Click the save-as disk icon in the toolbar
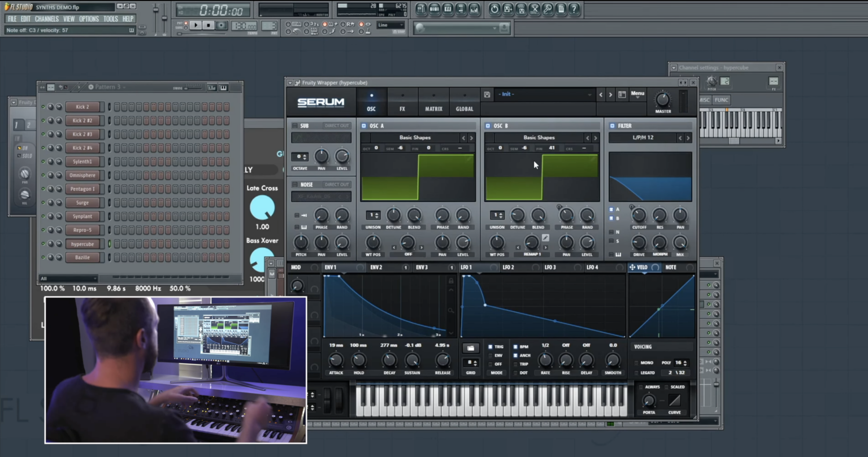Image resolution: width=868 pixels, height=457 pixels. pyautogui.click(x=508, y=9)
